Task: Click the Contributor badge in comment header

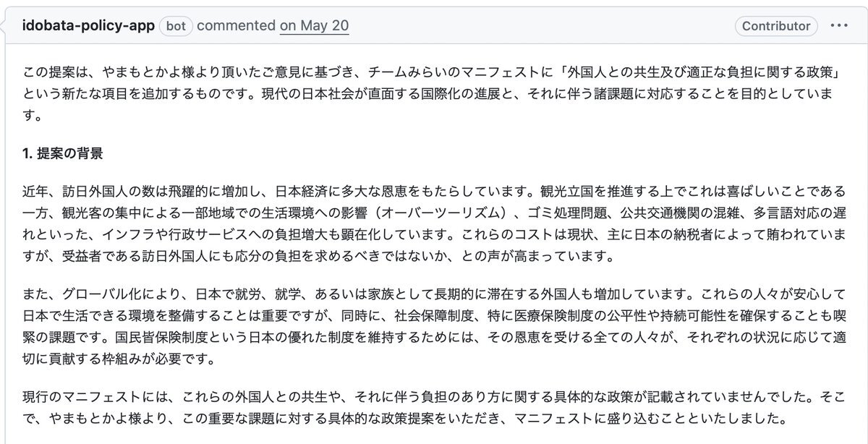Action: (x=776, y=26)
